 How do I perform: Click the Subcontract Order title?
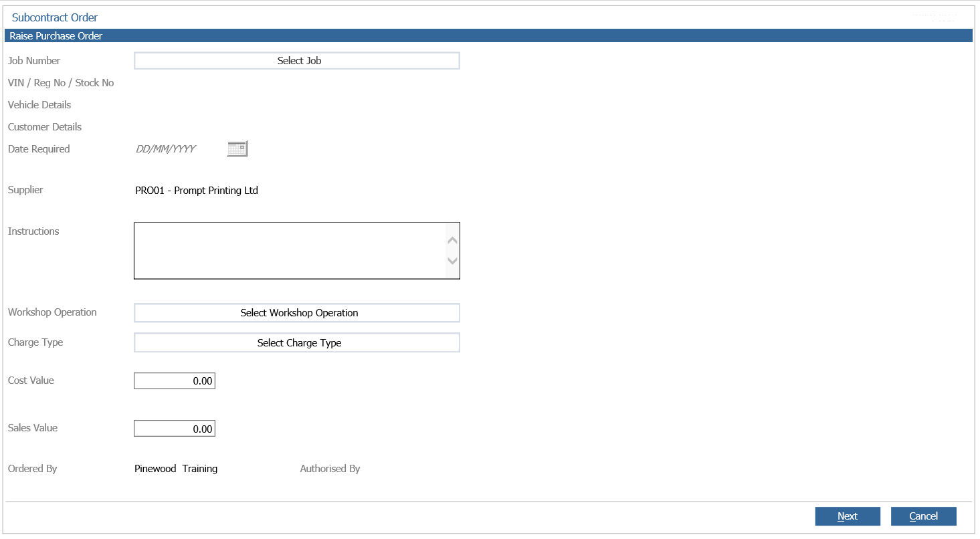(x=55, y=17)
